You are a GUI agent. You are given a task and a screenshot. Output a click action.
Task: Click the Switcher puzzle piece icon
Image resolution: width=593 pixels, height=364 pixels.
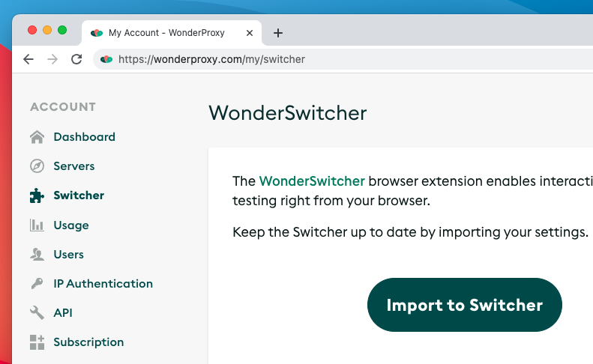37,195
